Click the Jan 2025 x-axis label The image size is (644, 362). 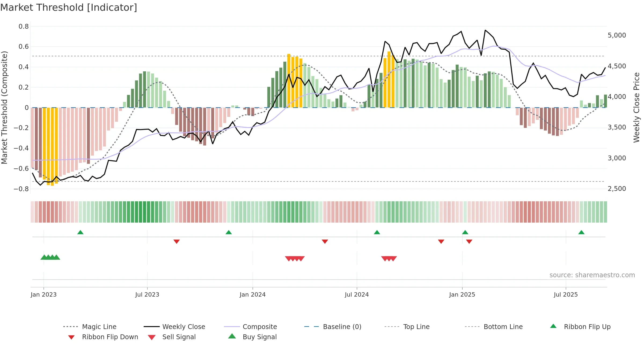coord(462,295)
